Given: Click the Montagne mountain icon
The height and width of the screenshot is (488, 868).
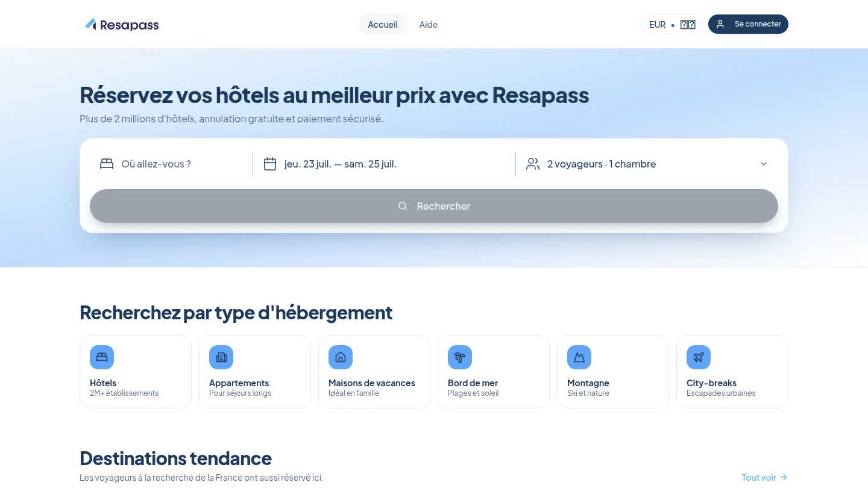Looking at the screenshot, I should point(579,357).
